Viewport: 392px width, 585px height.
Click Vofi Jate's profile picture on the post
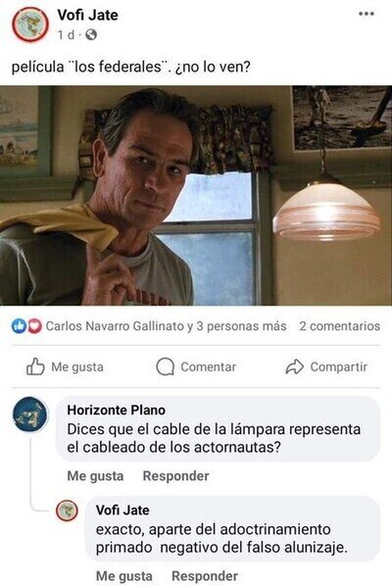tap(30, 24)
